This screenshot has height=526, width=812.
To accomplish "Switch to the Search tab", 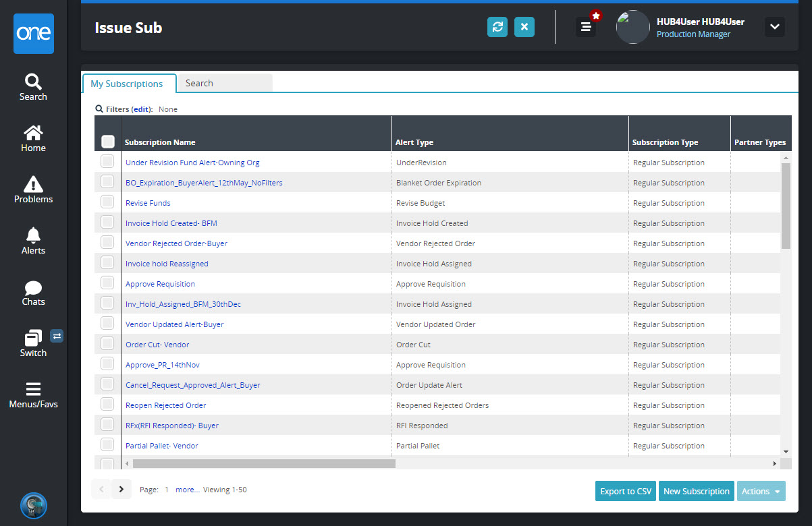I will [x=223, y=83].
